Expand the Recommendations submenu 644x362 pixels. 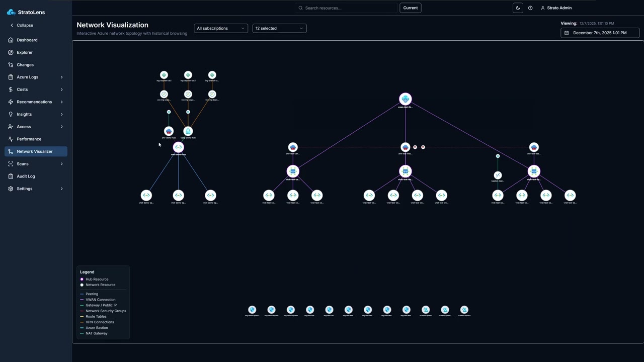[35, 102]
